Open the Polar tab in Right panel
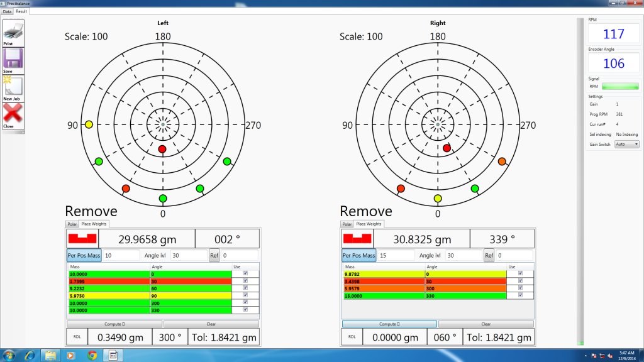 tap(347, 224)
